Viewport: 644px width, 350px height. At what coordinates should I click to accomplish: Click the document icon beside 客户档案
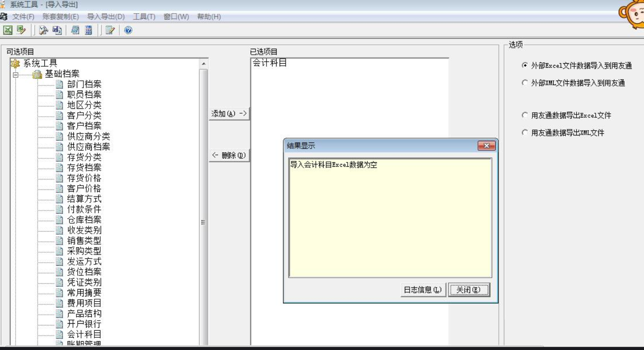60,126
